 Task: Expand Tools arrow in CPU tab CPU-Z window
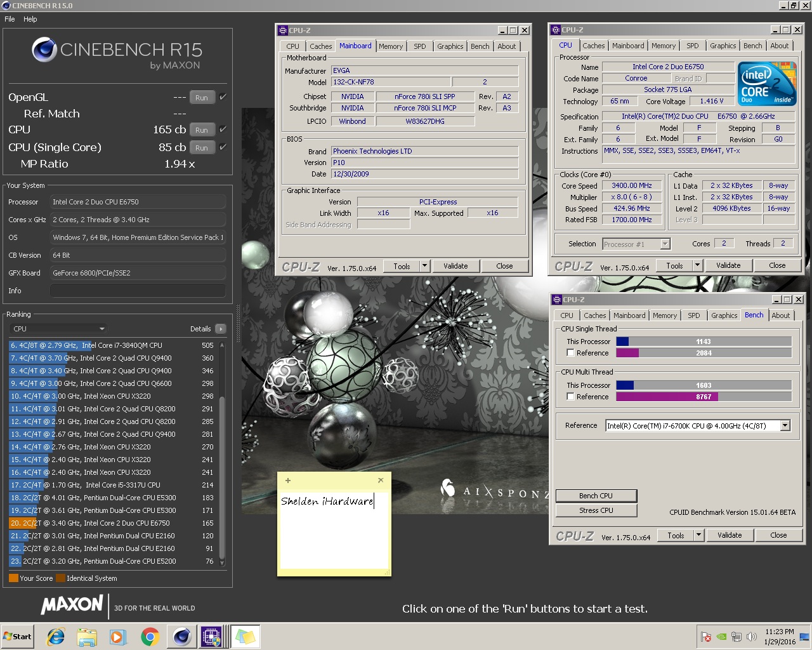click(698, 265)
